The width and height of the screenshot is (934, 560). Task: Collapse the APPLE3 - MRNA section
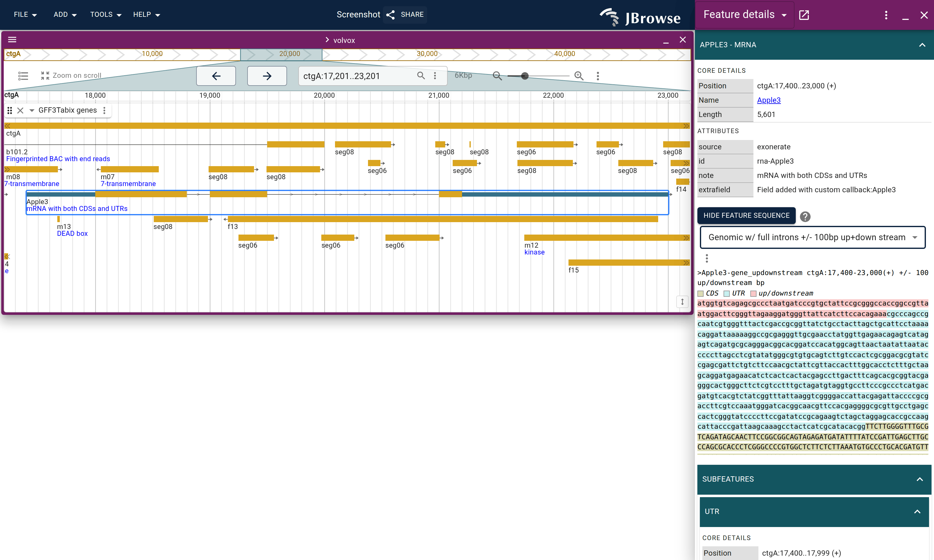[922, 44]
